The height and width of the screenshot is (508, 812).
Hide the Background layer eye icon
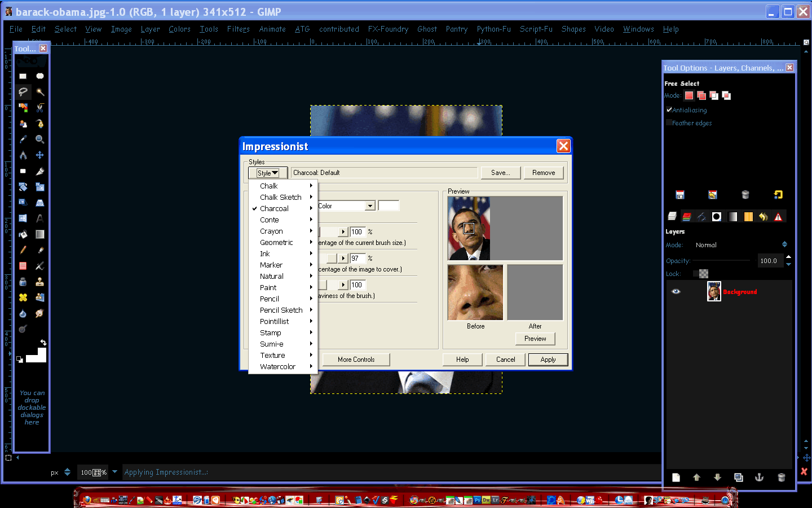tap(676, 292)
